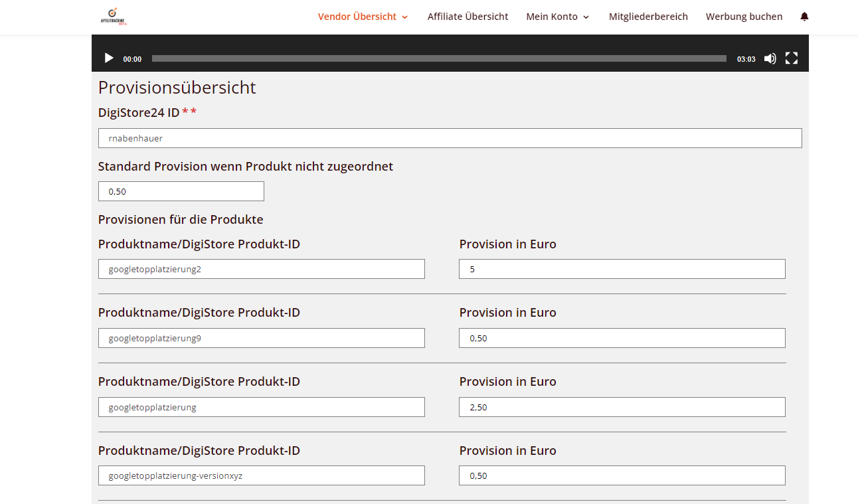Click the provision field for googletopplatzierung9

622,338
